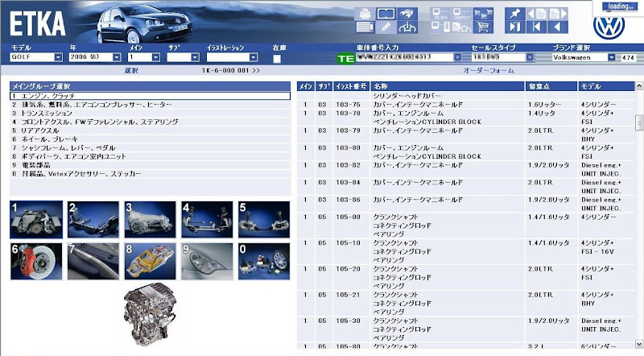This screenshot has width=644, height=356.
Task: Select group 5 リアアクスル
Action: tap(150, 130)
